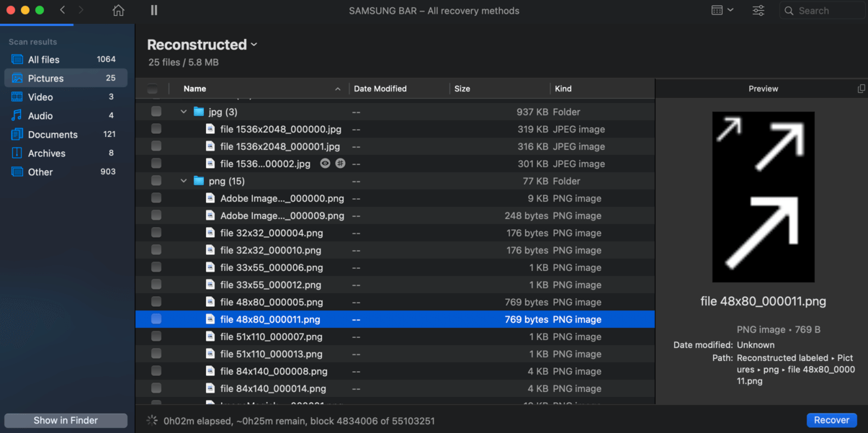Open the Archives category in sidebar
868x433 pixels.
[46, 153]
